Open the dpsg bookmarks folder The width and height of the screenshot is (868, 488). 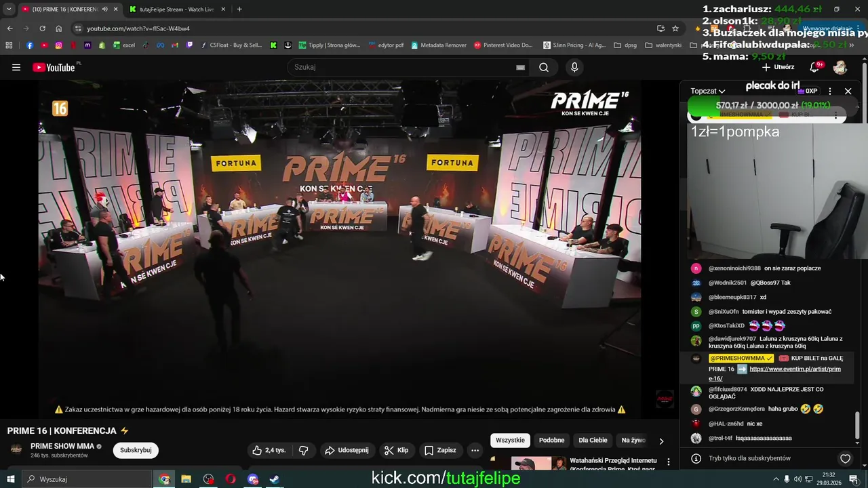pyautogui.click(x=625, y=45)
